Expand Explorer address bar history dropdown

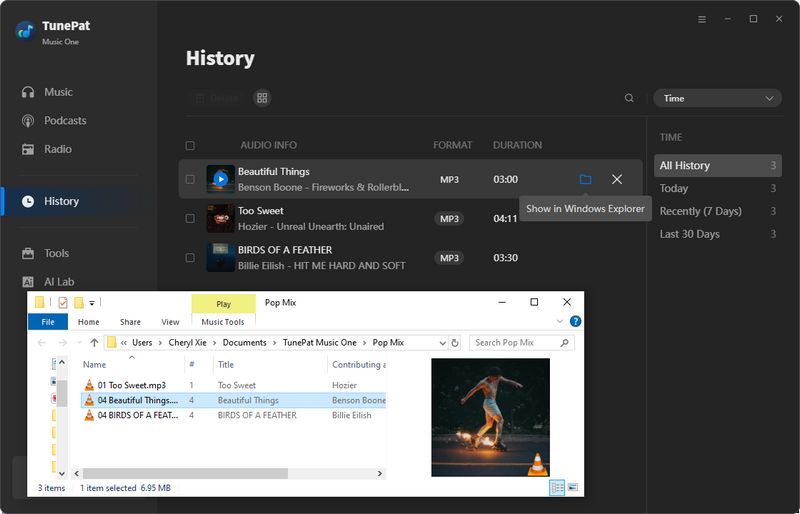click(x=442, y=342)
